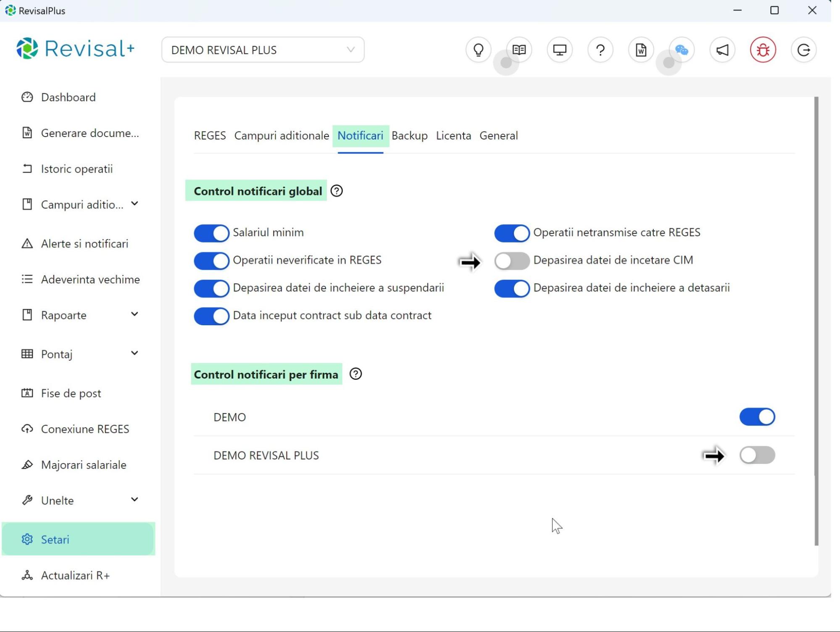Report a bug with the red bug icon

tap(763, 50)
